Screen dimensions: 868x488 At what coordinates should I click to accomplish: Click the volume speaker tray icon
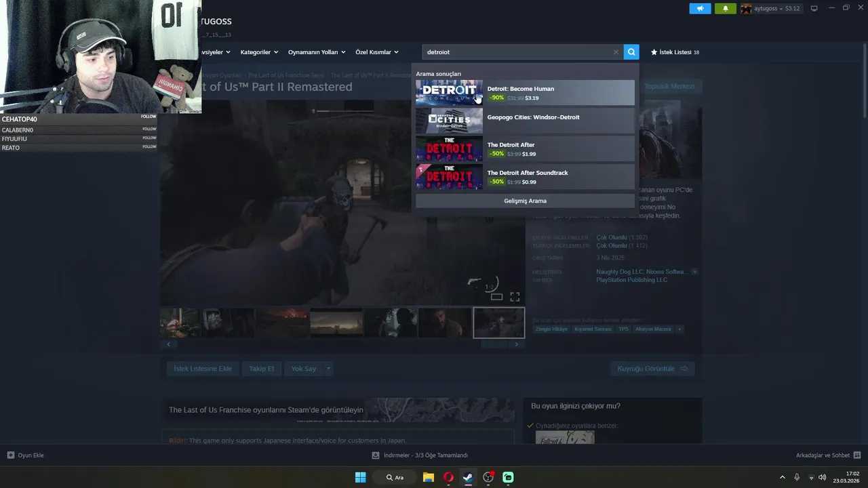tap(822, 477)
